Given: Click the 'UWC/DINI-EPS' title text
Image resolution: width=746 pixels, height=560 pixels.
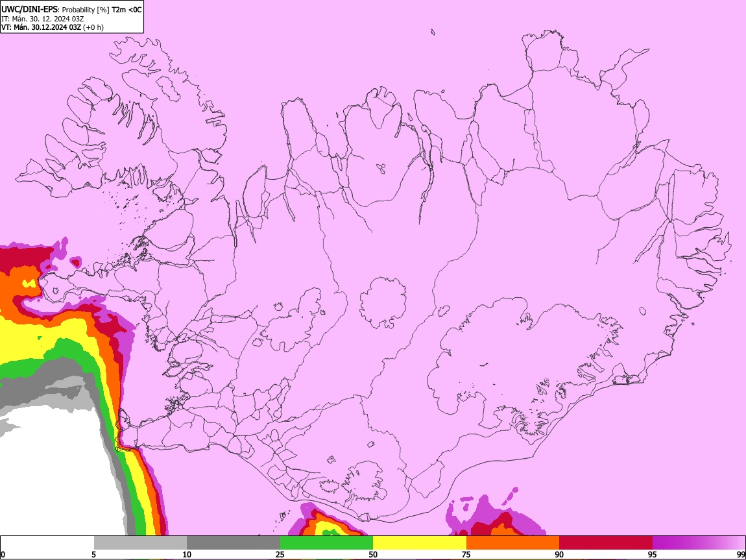Looking at the screenshot, I should [x=30, y=10].
